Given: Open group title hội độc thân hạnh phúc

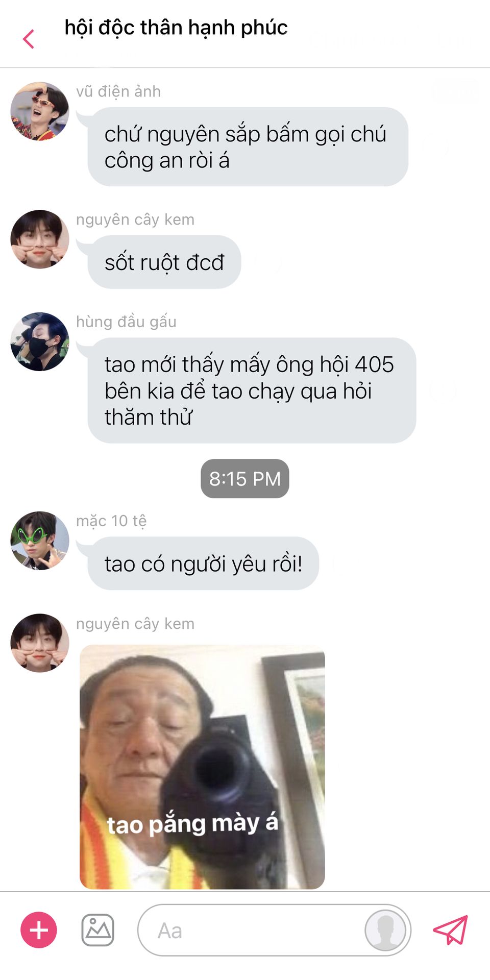Looking at the screenshot, I should [x=176, y=28].
